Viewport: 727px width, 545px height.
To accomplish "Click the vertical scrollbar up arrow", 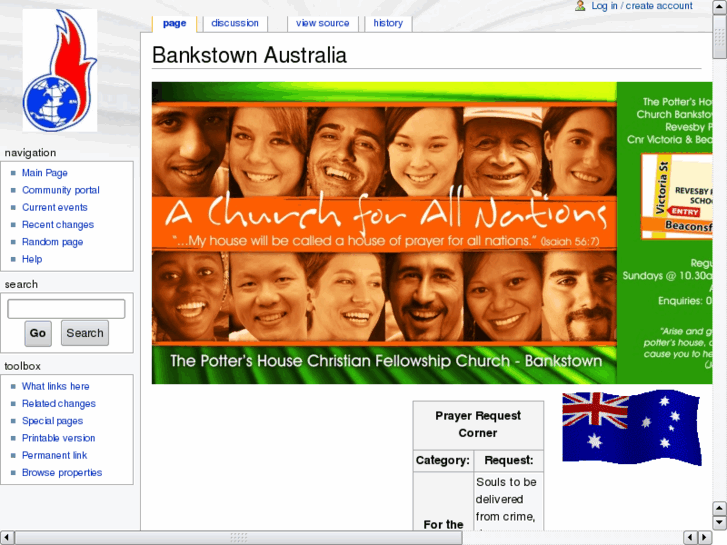I will coord(720,7).
